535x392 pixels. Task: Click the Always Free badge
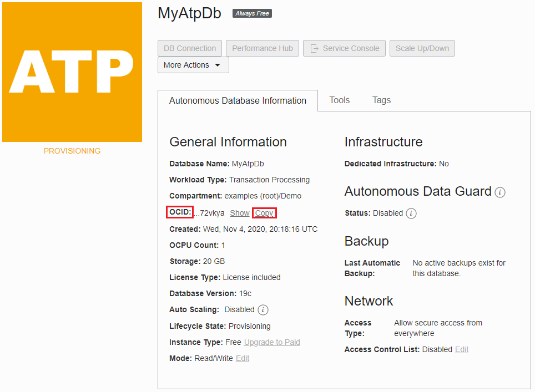(x=252, y=13)
